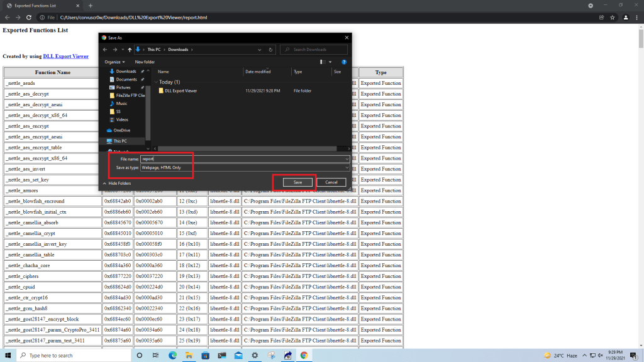
Task: Click New folder in dialog toolbar
Action: 145,62
